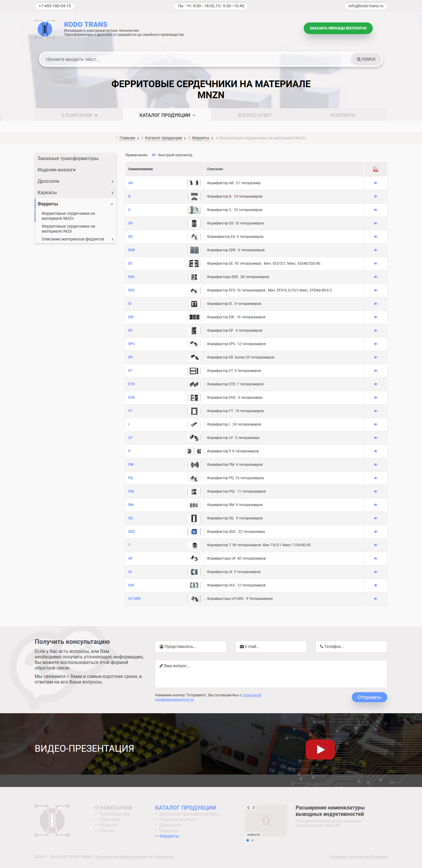Select the second news carousel dot

click(x=252, y=840)
